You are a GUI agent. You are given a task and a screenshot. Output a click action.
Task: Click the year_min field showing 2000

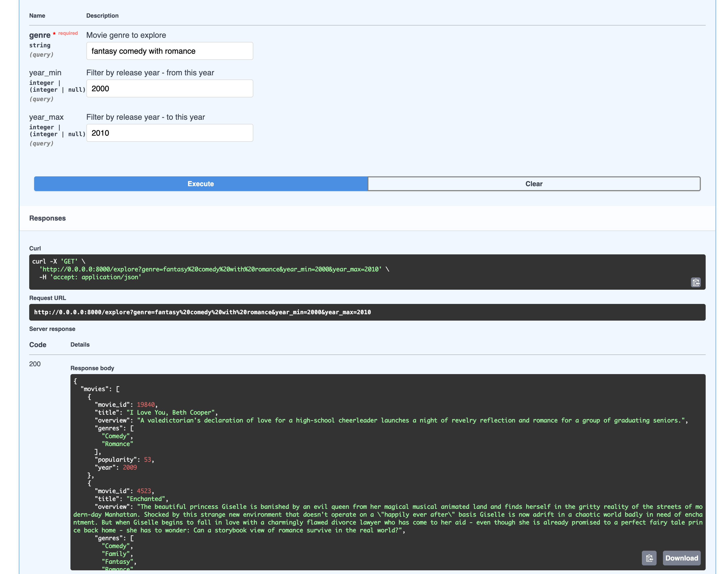point(169,88)
